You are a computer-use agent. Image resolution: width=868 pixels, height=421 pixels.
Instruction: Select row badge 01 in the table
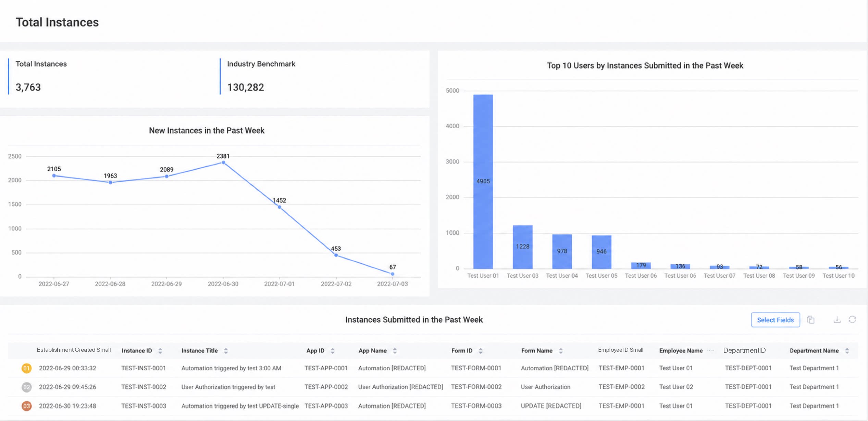[x=26, y=368]
